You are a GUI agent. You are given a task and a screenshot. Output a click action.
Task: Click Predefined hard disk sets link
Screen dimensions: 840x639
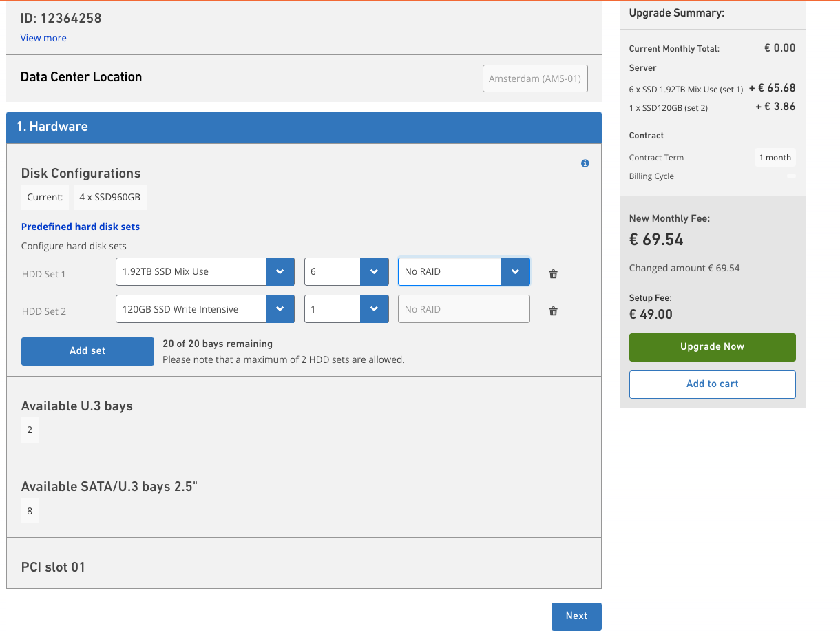(x=81, y=227)
